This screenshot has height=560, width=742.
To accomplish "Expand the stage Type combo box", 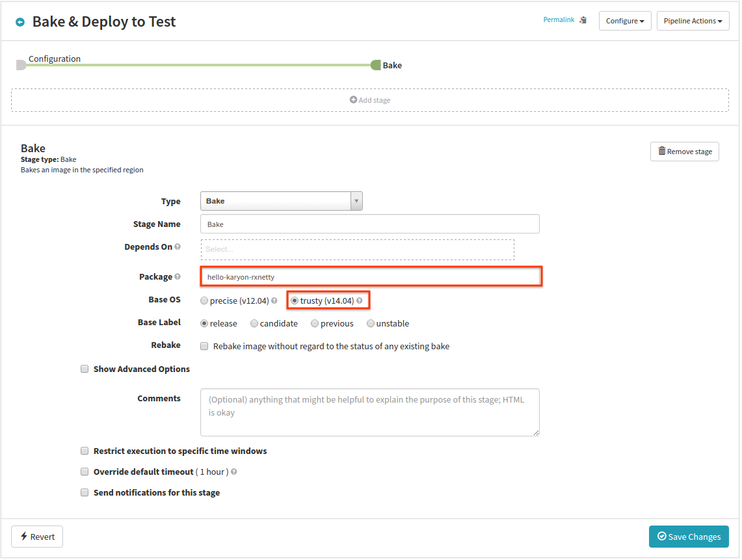I will [282, 201].
